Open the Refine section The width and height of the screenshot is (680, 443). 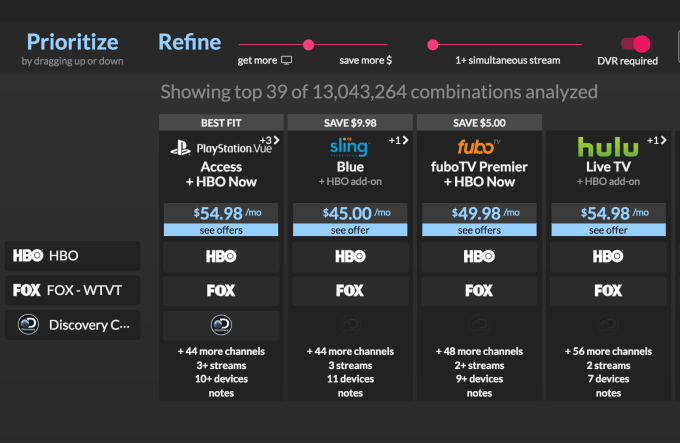pos(188,43)
